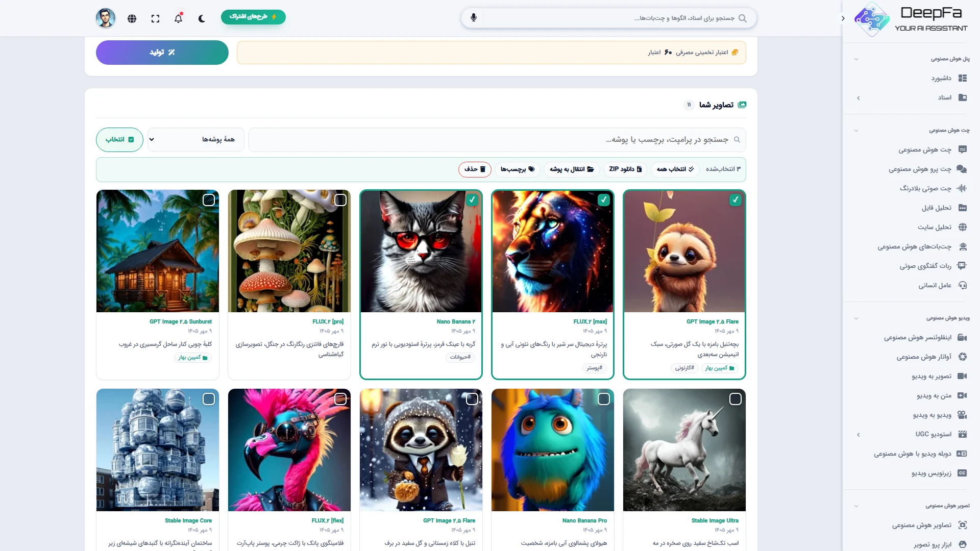
Task: Click دانلود ZIP button
Action: pos(625,169)
